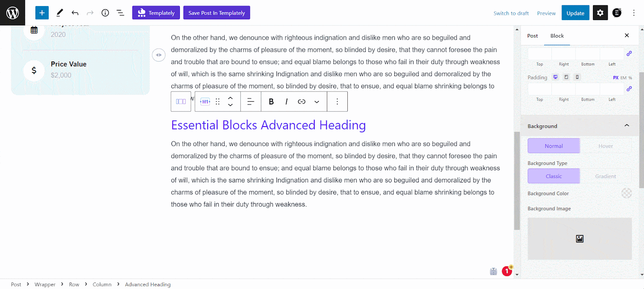Image resolution: width=644 pixels, height=289 pixels.
Task: Select Wrapper in the breadcrumb
Action: [x=45, y=284]
